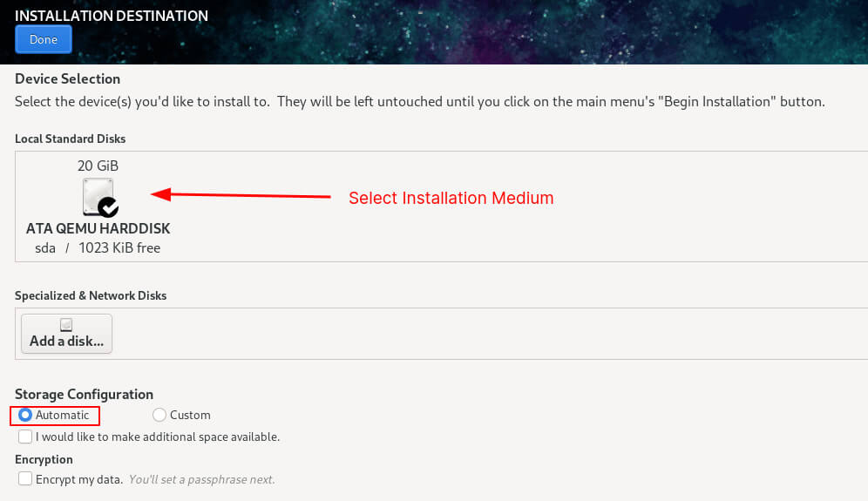Enable making additional space available checkbox

[x=25, y=437]
